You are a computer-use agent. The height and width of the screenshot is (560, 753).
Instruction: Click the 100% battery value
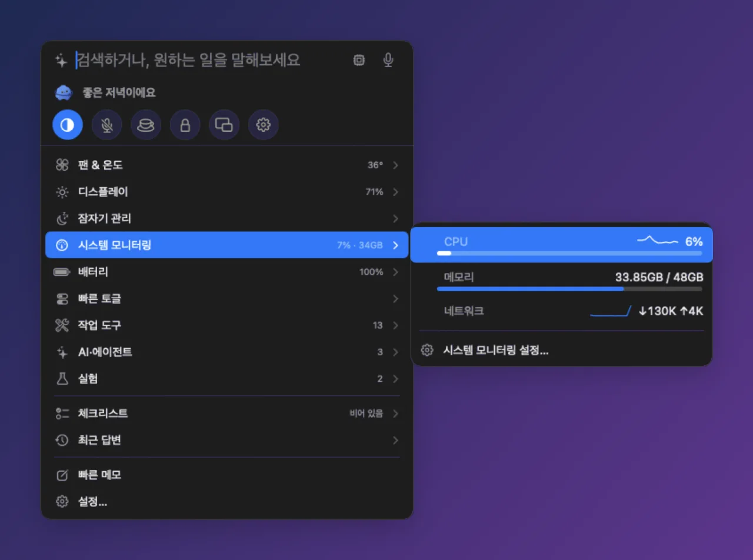pos(371,272)
